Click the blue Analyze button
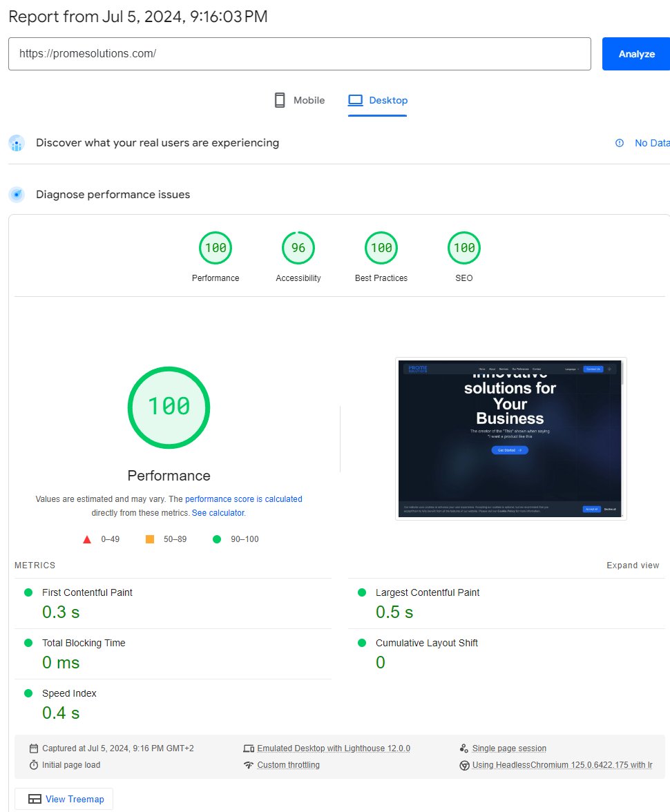The height and width of the screenshot is (812, 670). tap(635, 54)
